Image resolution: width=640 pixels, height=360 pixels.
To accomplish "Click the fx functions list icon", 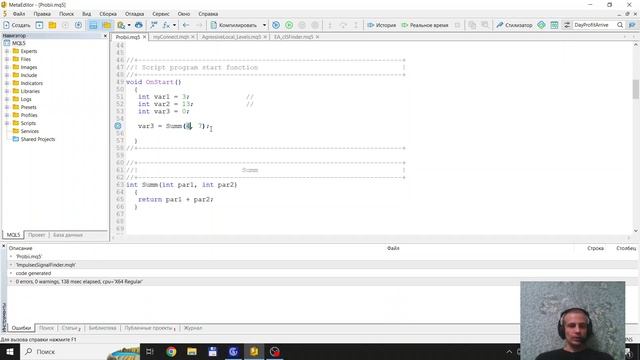I will tap(166, 25).
